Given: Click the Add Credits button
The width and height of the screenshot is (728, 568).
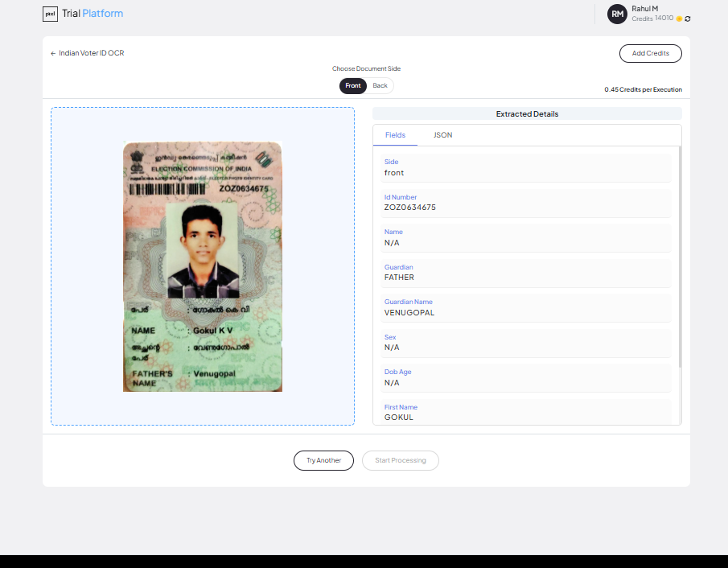Looking at the screenshot, I should (650, 53).
